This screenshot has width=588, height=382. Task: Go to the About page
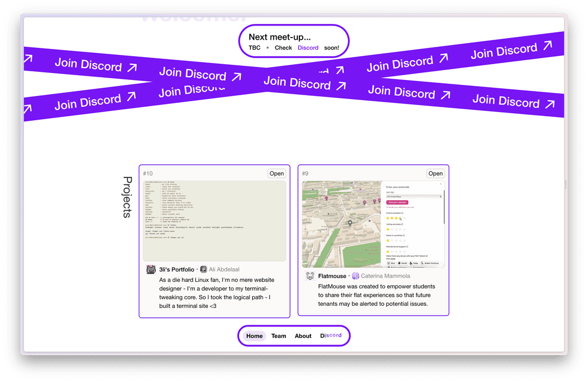303,336
